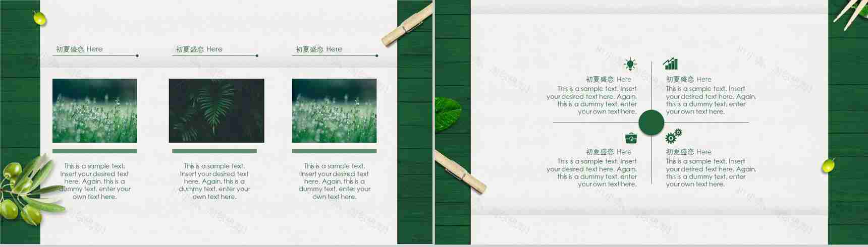The height and width of the screenshot is (247, 868).
Task: Select the bar chart growth icon
Action: 671,64
